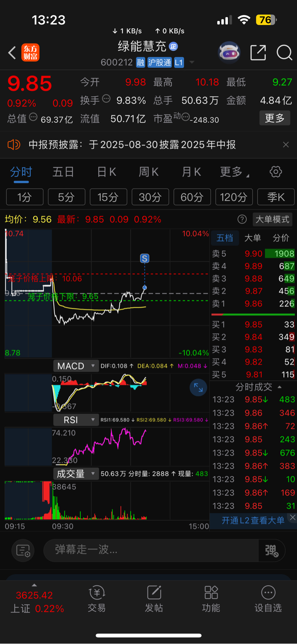Viewport: 297px width, 644px height.
Task: Choose the 5分 interval button
Action: coord(67,197)
